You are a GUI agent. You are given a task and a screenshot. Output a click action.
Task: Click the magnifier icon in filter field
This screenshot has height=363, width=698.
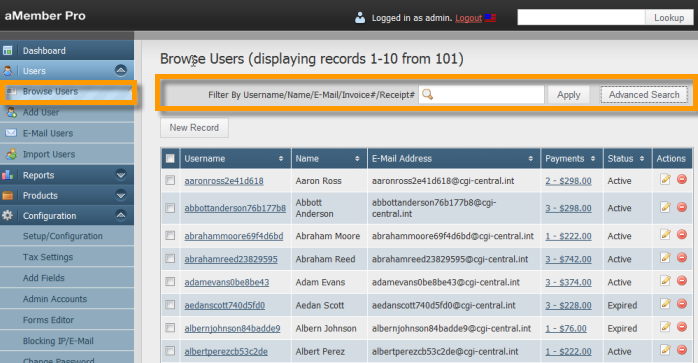[x=427, y=94]
